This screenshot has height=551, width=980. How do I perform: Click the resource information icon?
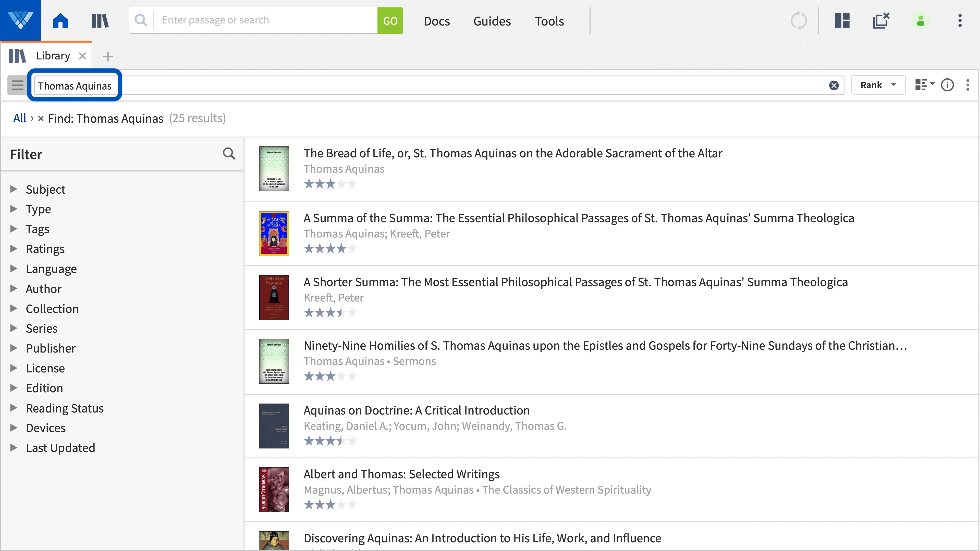coord(947,85)
